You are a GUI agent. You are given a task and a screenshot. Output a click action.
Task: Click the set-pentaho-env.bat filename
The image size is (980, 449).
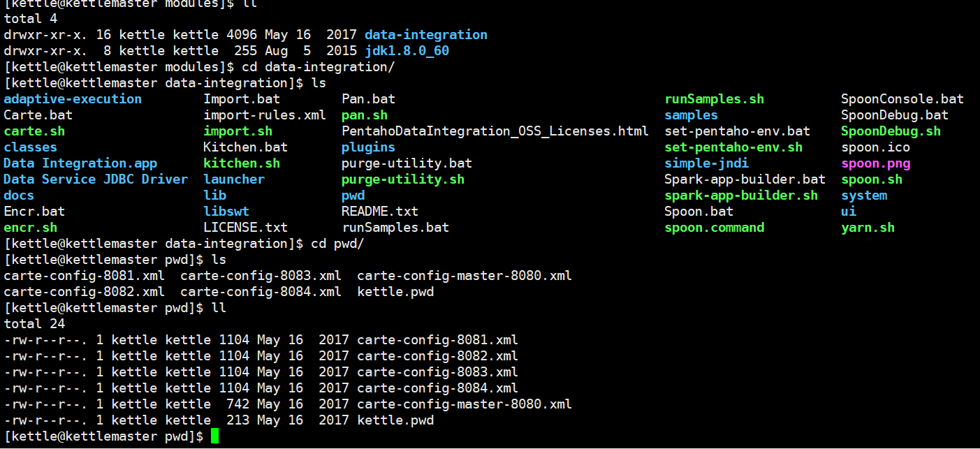point(738,131)
